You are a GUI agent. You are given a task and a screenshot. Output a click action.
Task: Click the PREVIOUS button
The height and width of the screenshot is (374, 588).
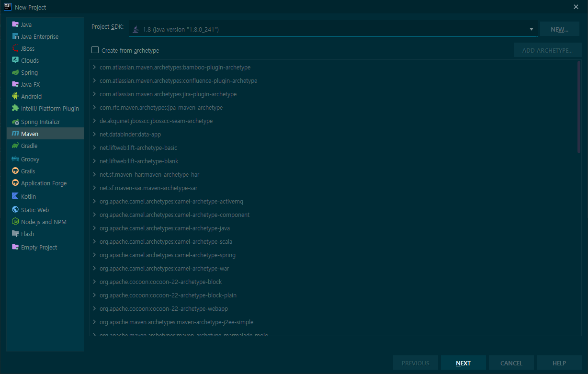[416, 363]
